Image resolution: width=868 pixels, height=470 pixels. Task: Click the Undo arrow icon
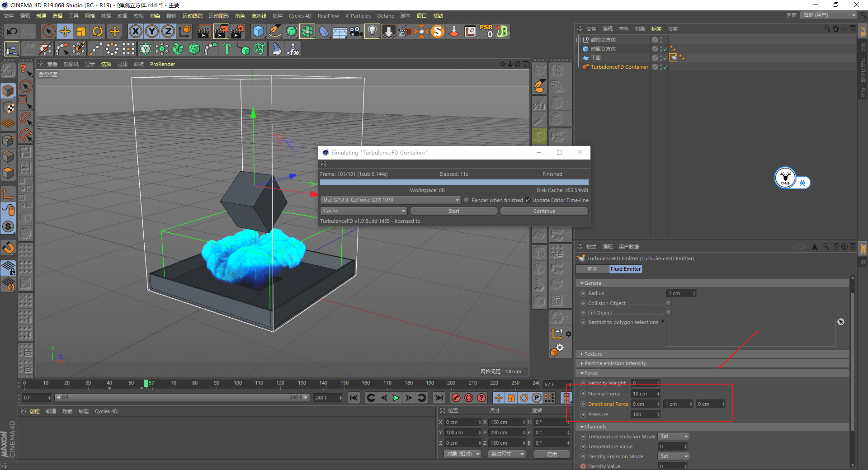12,31
